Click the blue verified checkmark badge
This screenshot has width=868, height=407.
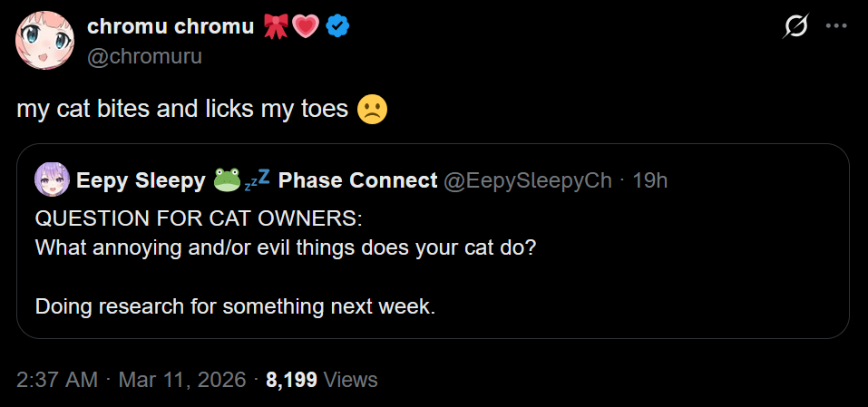338,27
